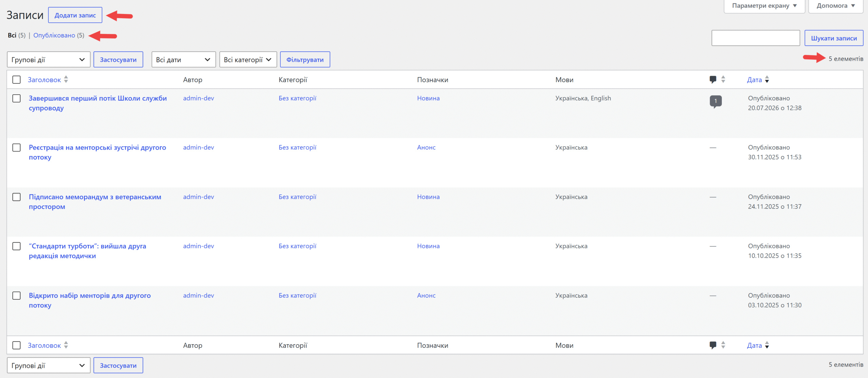Click the search posts input field
Screen dimensions: 868x378
[x=755, y=38]
